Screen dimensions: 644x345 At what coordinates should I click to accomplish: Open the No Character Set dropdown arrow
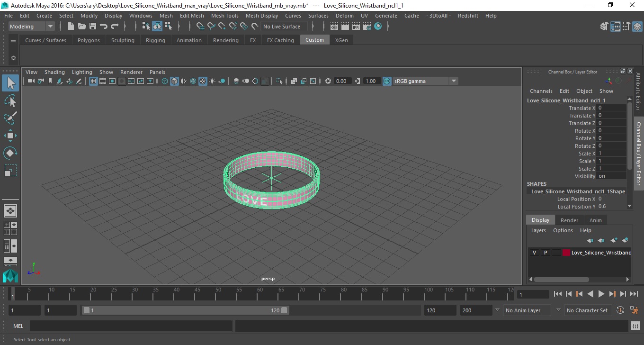558,310
